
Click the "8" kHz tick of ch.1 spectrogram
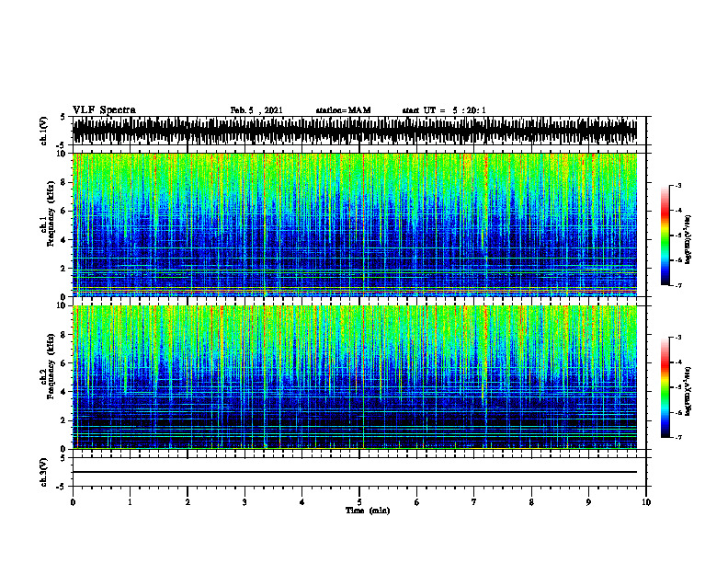coord(64,182)
